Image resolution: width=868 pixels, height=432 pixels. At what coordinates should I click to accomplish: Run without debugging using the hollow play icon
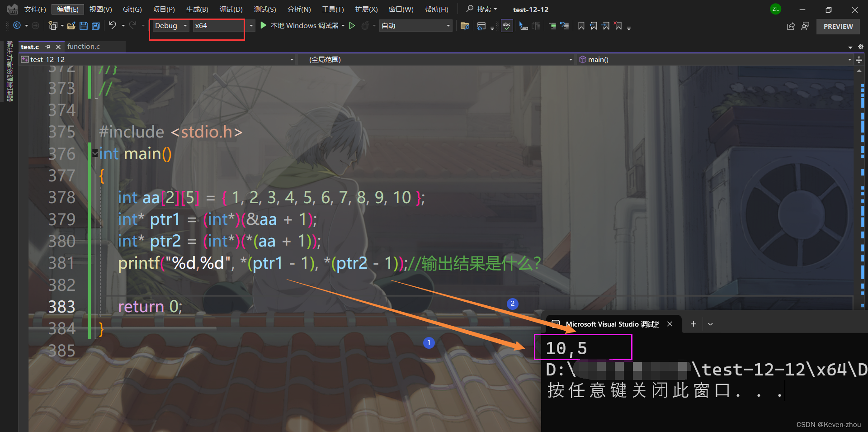click(352, 26)
